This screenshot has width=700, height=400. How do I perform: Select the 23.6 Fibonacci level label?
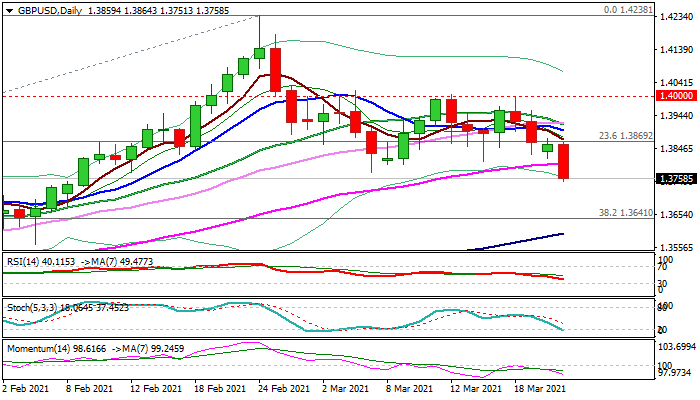(x=626, y=135)
